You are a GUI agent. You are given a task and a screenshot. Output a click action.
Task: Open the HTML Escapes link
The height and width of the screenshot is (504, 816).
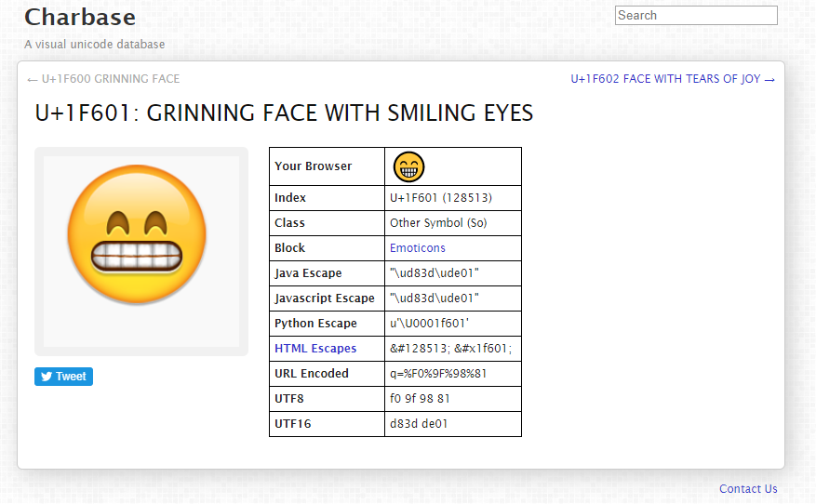(x=315, y=349)
